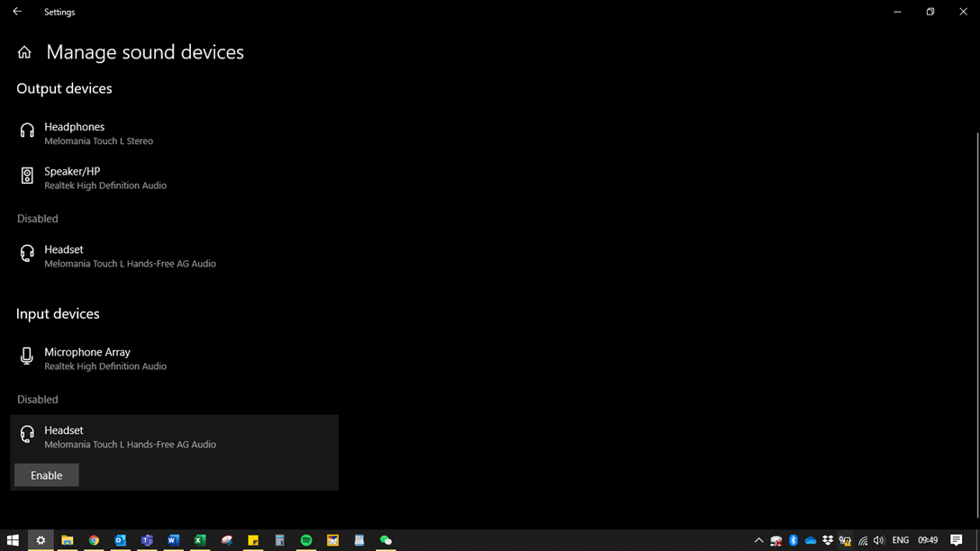Open the Dropbox icon in the system tray
980x551 pixels.
tap(828, 540)
